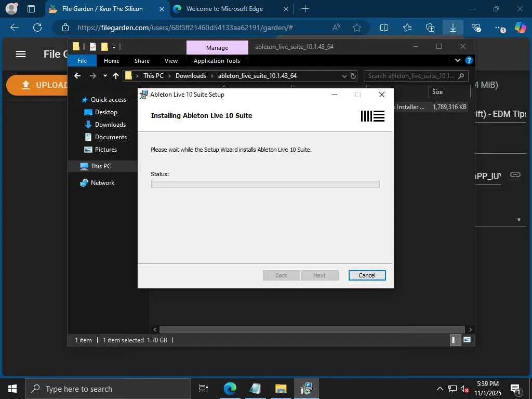Viewport: 532px width, 399px height.
Task: Select Downloads in navigation pane
Action: tap(105, 125)
